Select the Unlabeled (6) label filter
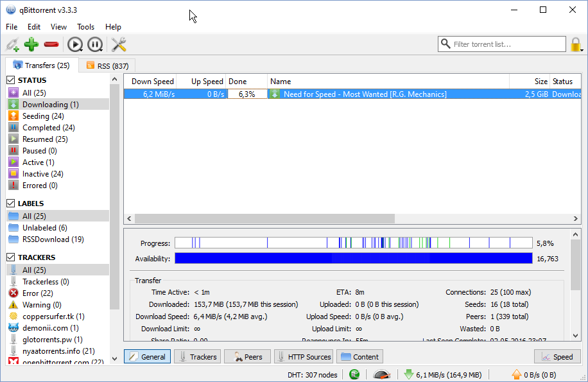 [58, 228]
